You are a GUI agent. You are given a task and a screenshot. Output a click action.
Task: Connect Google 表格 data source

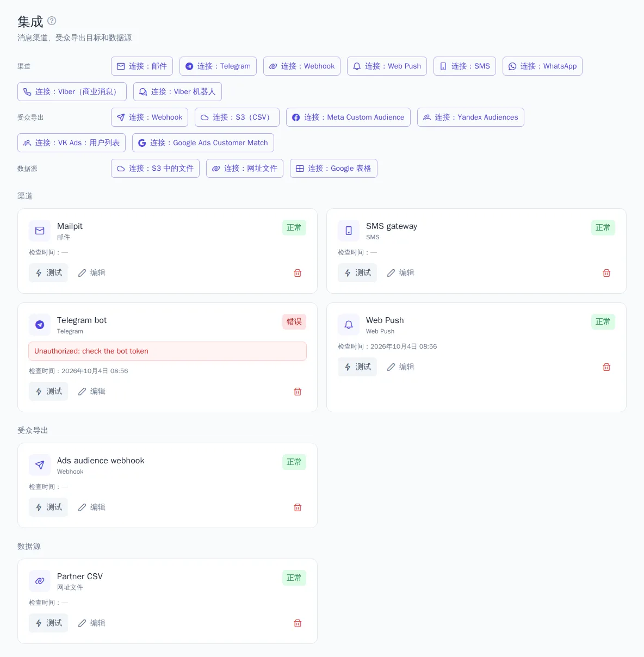coord(333,169)
